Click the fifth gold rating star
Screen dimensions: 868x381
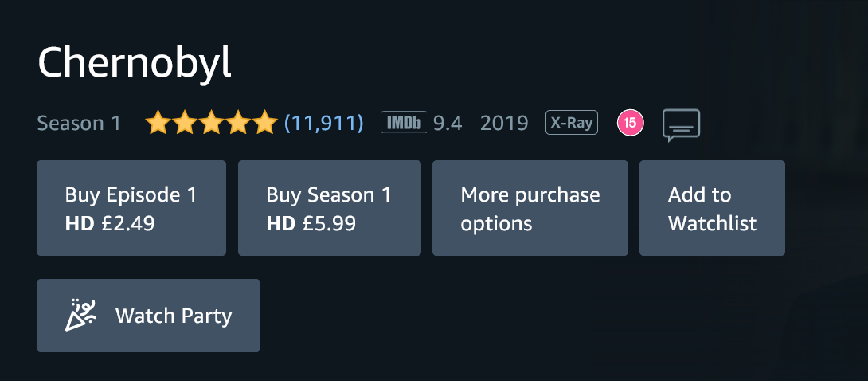point(264,123)
